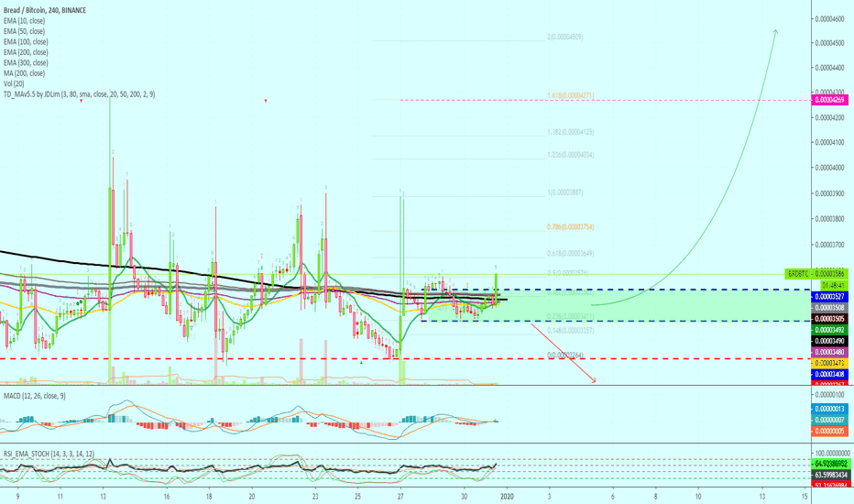Select the MA (200, close) indicator label
854x504 pixels.
pos(24,73)
